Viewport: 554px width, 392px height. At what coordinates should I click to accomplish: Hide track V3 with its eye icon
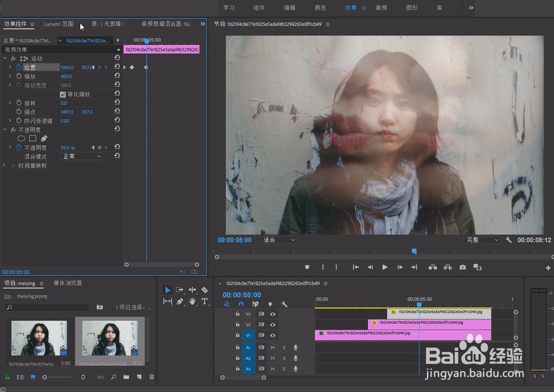point(273,314)
